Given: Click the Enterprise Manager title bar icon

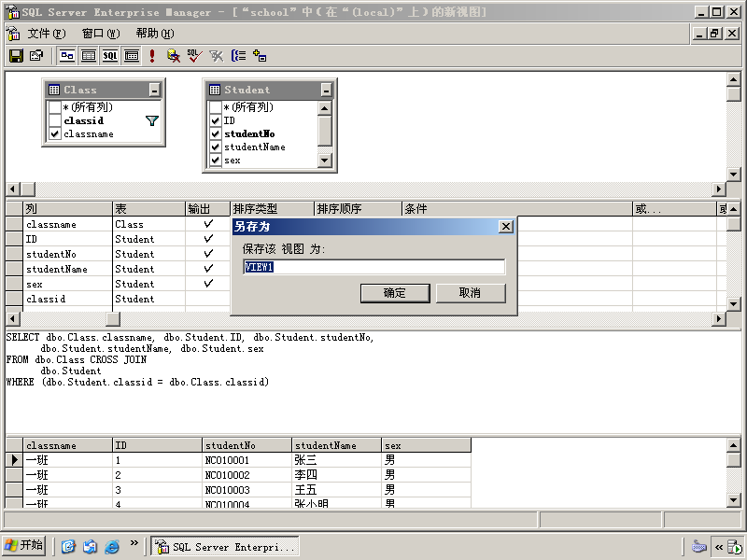Looking at the screenshot, I should [12, 12].
